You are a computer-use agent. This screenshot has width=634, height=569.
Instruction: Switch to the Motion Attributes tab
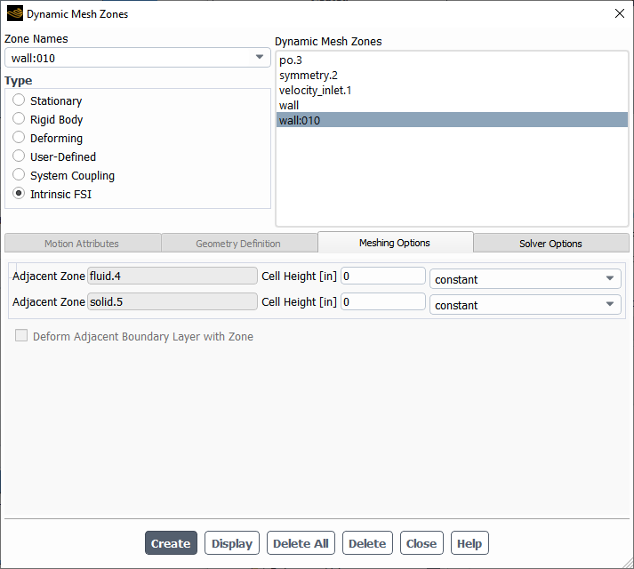click(x=82, y=243)
